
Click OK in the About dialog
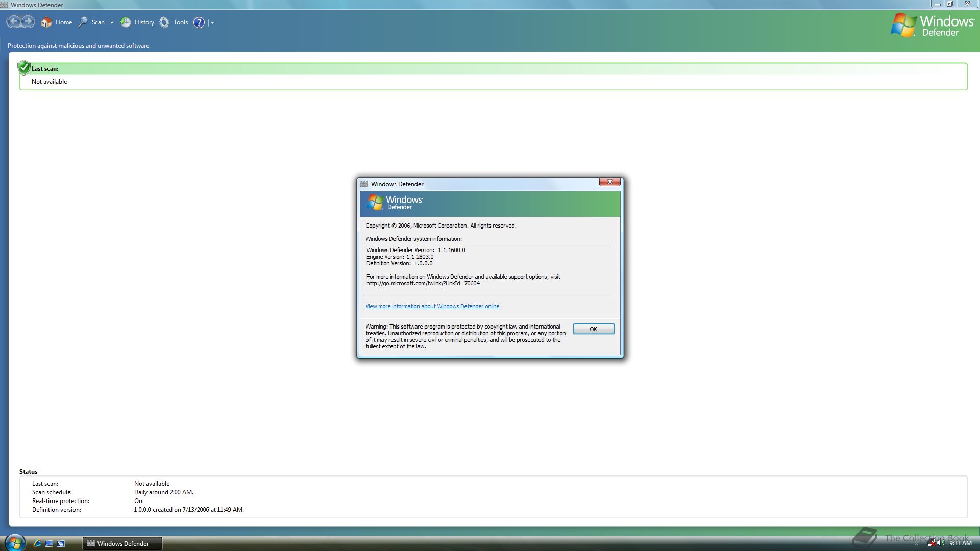593,329
